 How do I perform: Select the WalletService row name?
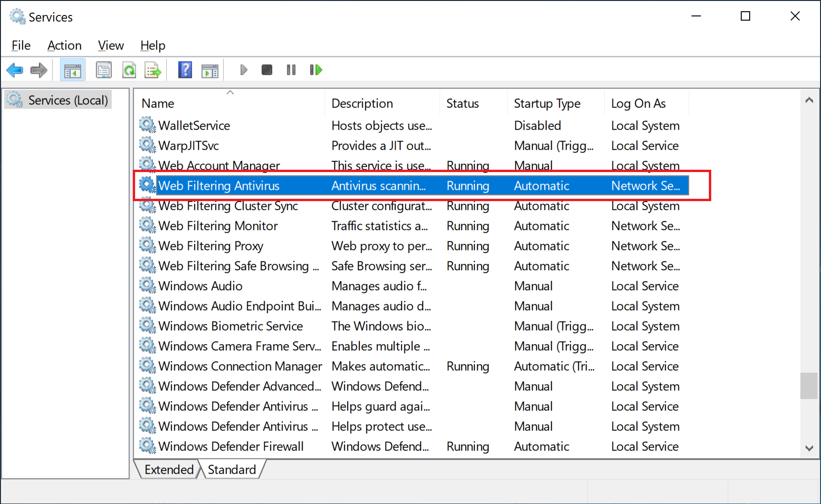pos(194,126)
